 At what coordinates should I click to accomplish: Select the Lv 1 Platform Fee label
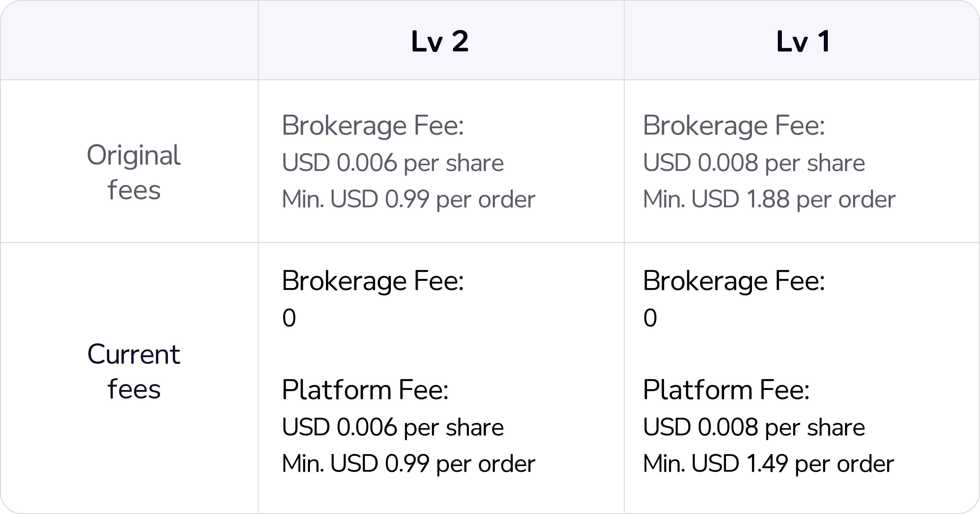pos(726,390)
